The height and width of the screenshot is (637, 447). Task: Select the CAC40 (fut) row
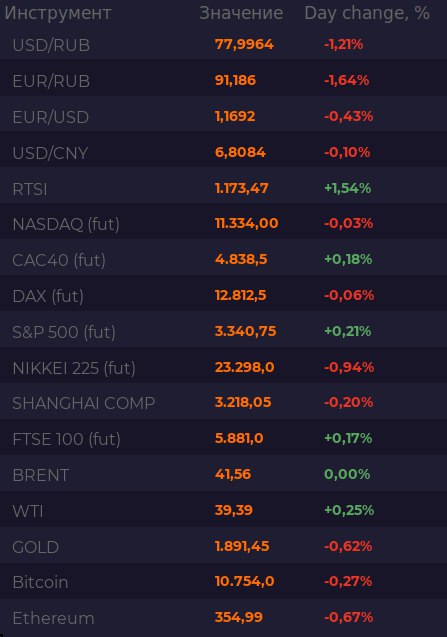click(224, 259)
